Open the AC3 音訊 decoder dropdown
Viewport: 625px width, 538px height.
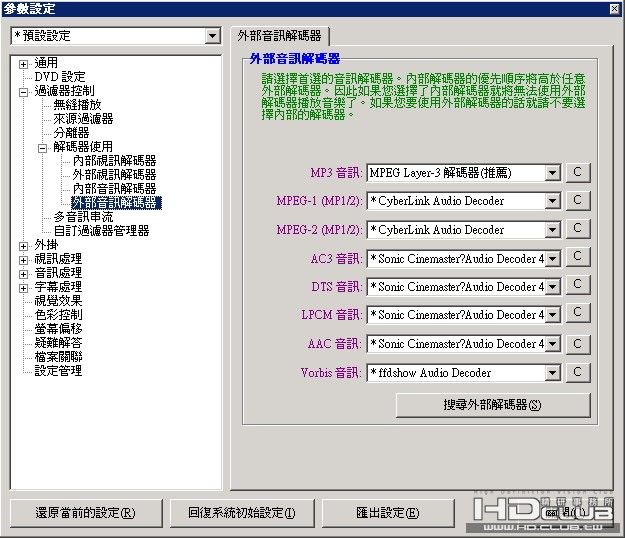[x=552, y=259]
